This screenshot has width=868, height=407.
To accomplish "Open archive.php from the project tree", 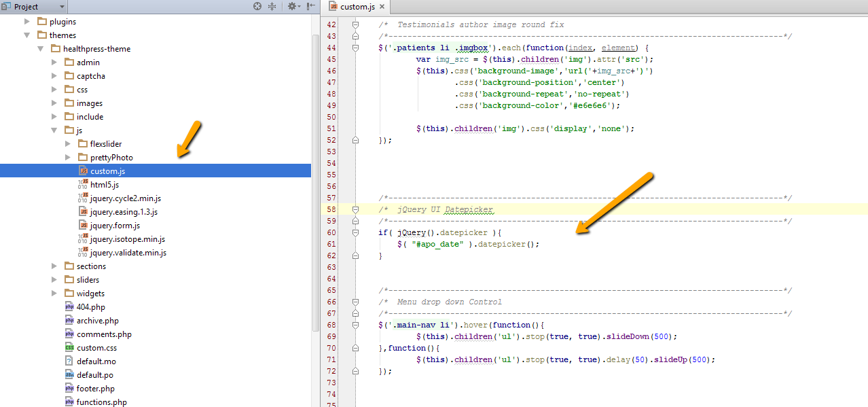I will point(98,321).
